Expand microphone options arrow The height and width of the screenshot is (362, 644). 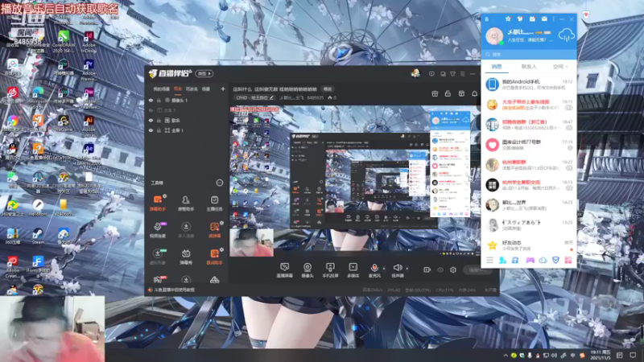coord(384,269)
